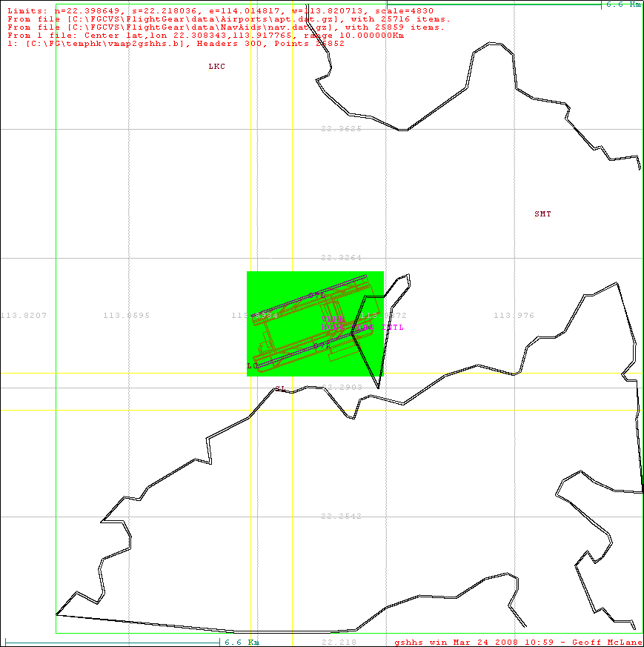Click the lower runway 07R label
This screenshot has height=647, width=644.
pyautogui.click(x=320, y=345)
